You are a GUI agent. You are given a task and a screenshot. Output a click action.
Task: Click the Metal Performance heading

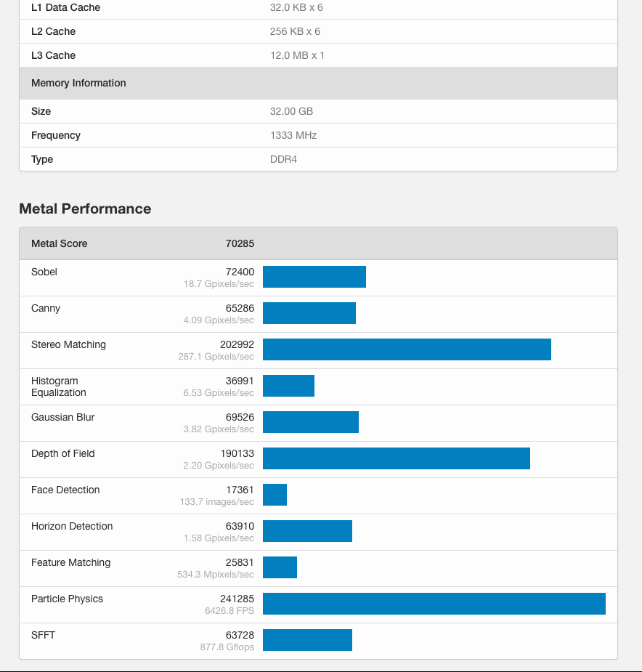pyautogui.click(x=85, y=209)
